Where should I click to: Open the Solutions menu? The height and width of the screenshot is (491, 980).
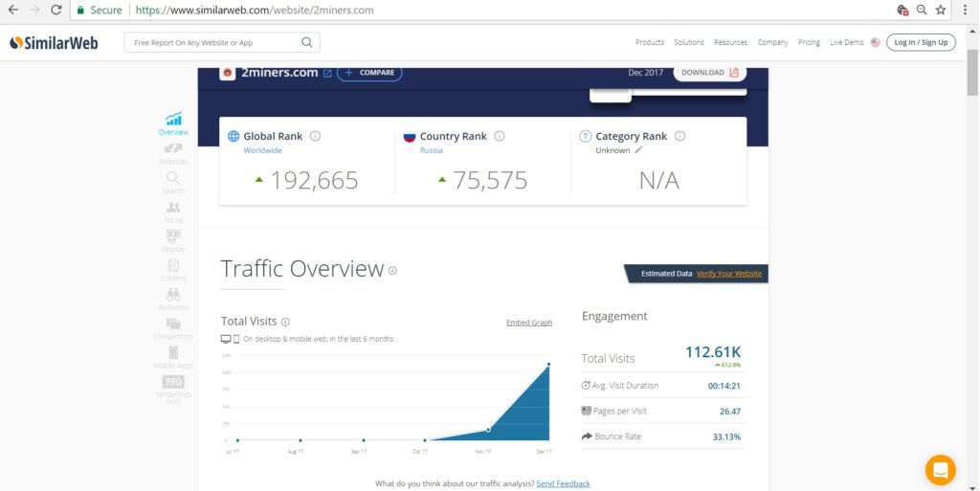(x=689, y=42)
